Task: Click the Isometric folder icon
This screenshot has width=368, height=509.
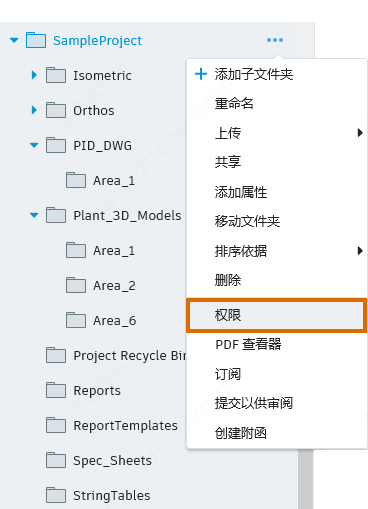Action: [x=56, y=75]
